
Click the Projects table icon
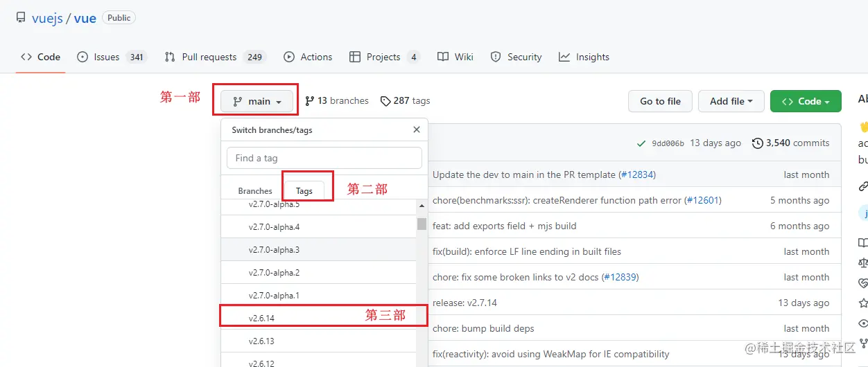pyautogui.click(x=355, y=57)
